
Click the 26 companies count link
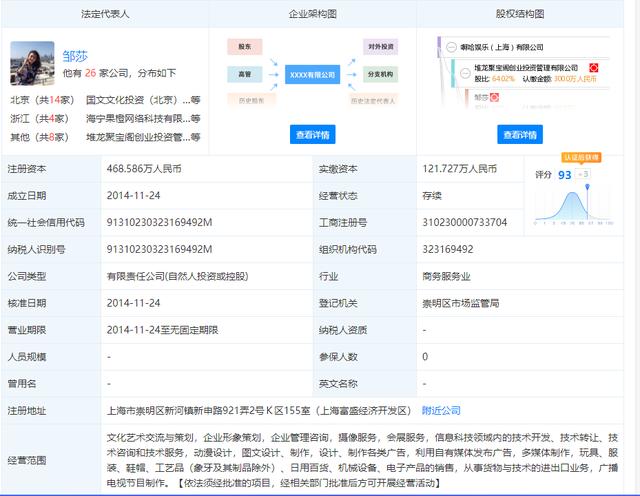91,73
